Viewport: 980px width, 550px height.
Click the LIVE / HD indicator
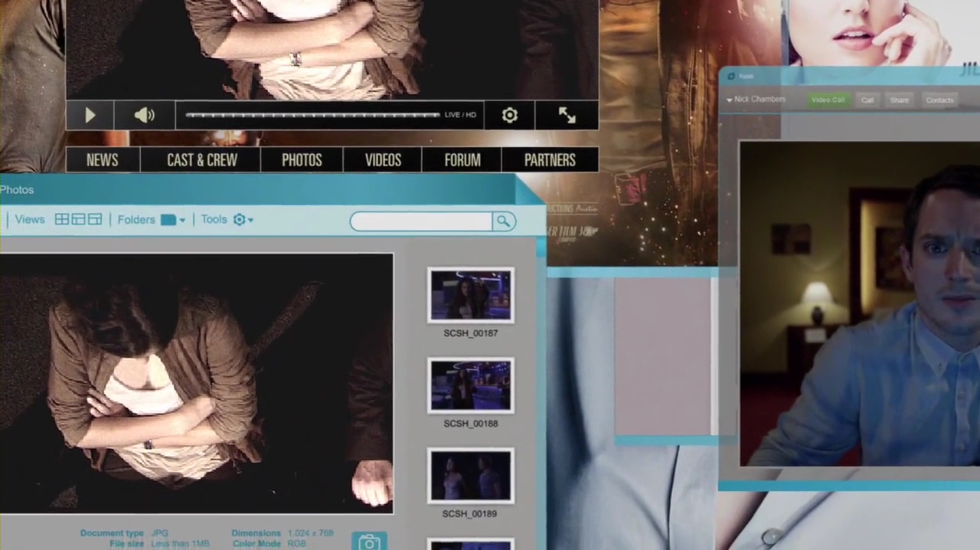460,115
